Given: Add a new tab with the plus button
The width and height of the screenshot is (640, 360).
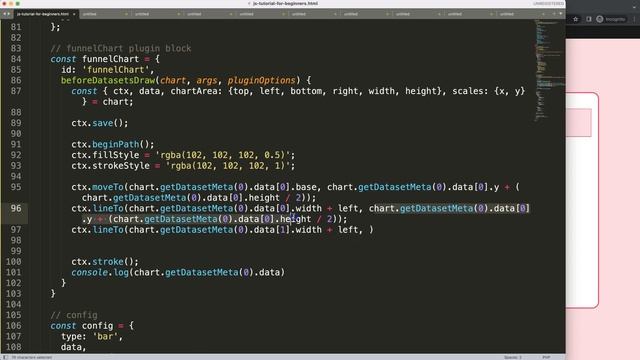Looking at the screenshot, I should pyautogui.click(x=554, y=14).
